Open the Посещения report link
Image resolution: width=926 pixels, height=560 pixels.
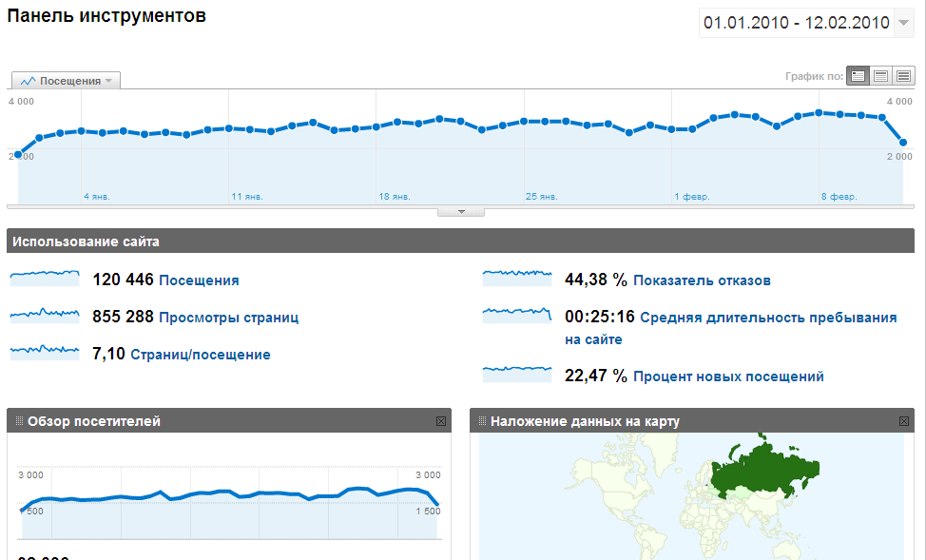[199, 280]
